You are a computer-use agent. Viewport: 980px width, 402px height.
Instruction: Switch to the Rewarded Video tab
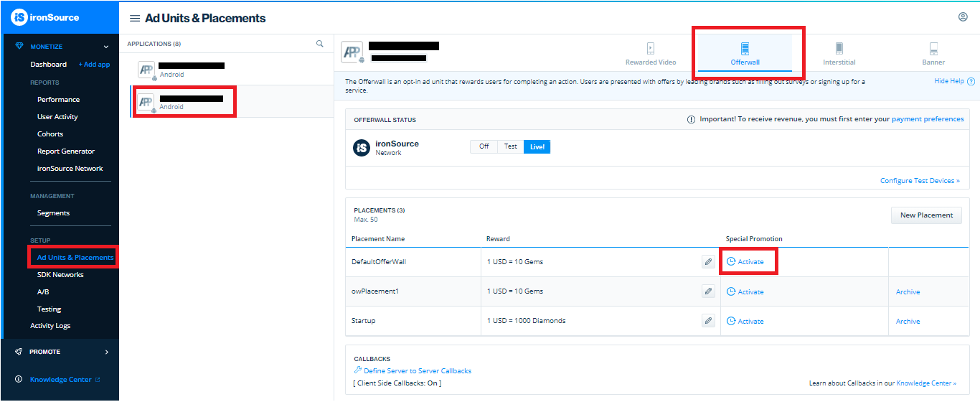(x=651, y=55)
